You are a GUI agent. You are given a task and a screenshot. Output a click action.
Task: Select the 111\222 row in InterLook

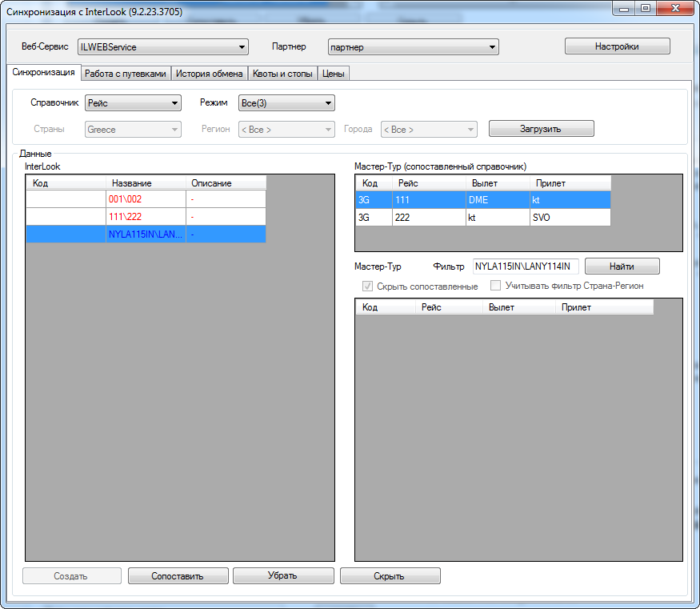coord(146,217)
